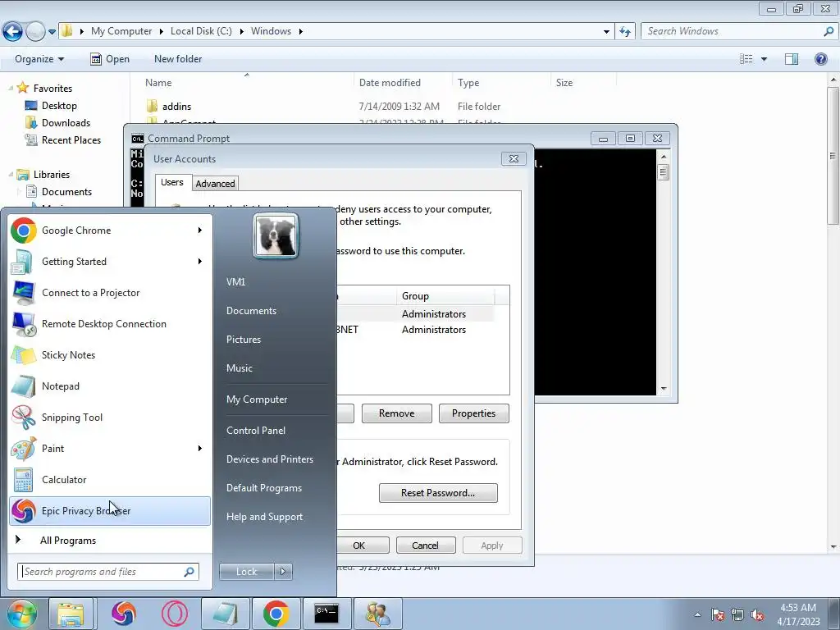840x630 pixels.
Task: Open shutdown options arrow beside Lock
Action: 283,572
